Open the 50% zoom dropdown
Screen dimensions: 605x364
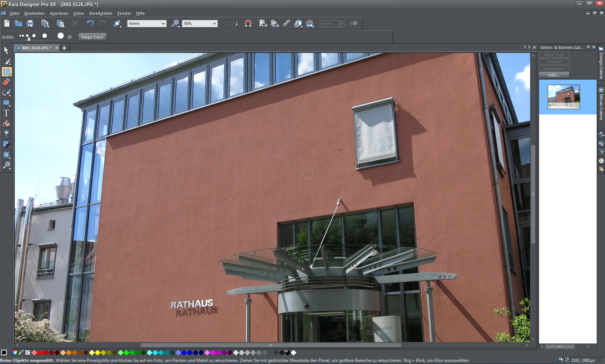tap(214, 24)
